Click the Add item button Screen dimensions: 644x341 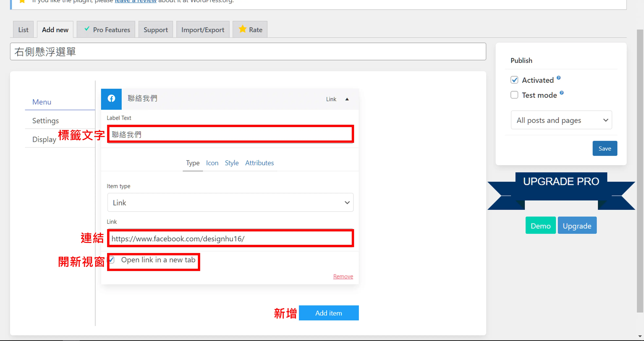[329, 313]
